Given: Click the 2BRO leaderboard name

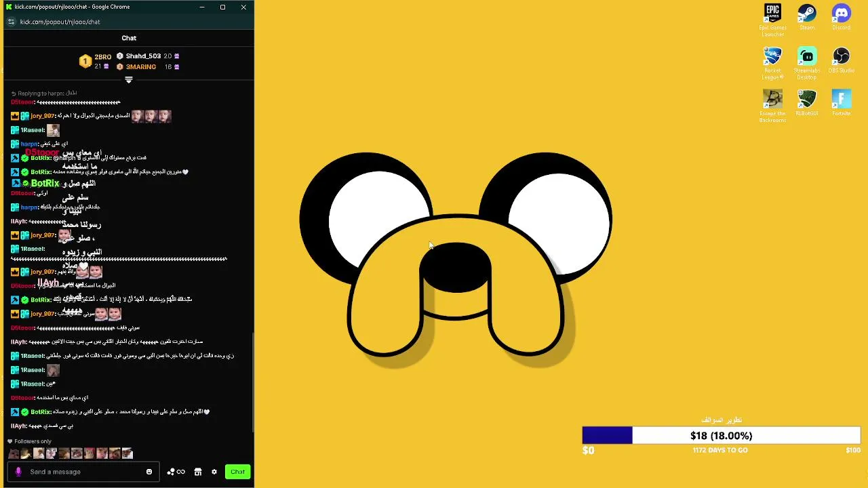Looking at the screenshot, I should 103,57.
